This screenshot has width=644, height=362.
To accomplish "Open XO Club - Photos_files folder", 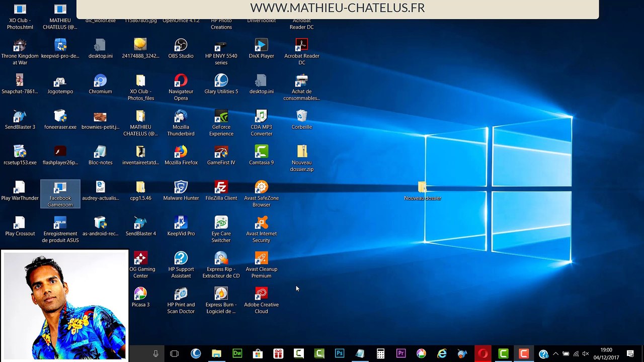I will tap(140, 87).
